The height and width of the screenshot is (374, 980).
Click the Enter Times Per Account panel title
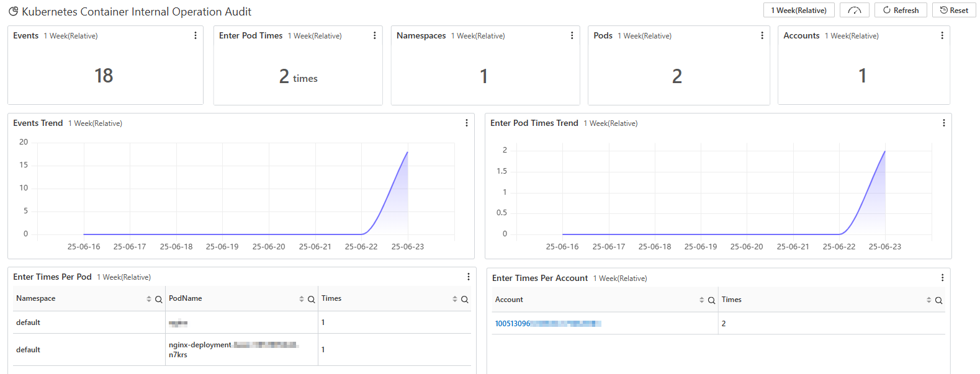540,278
